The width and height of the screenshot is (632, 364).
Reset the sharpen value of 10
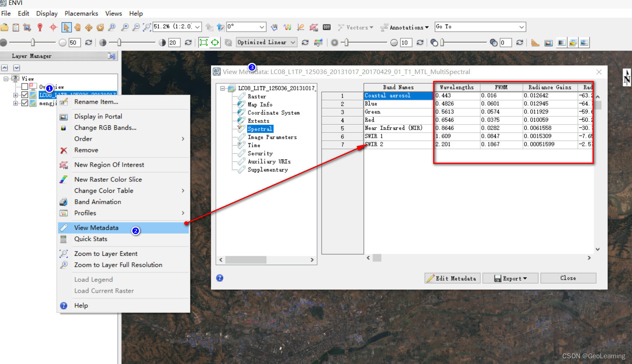point(420,42)
